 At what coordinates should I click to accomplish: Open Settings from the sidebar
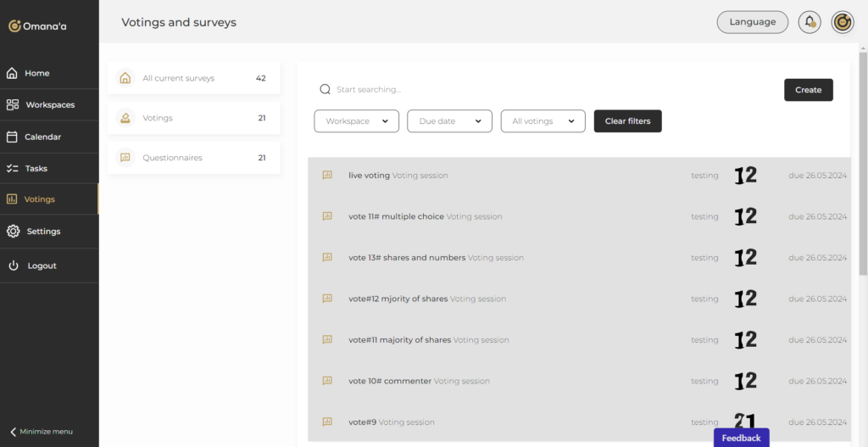(x=43, y=232)
